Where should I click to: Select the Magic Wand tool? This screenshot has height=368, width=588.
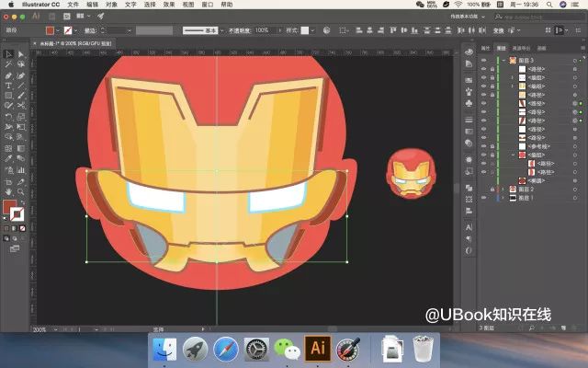pyautogui.click(x=8, y=64)
